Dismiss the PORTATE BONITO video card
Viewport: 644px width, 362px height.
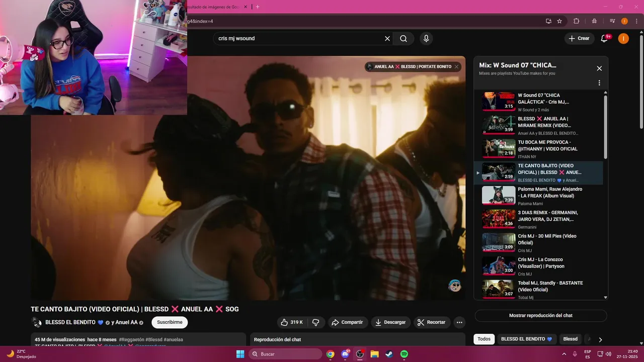point(456,66)
